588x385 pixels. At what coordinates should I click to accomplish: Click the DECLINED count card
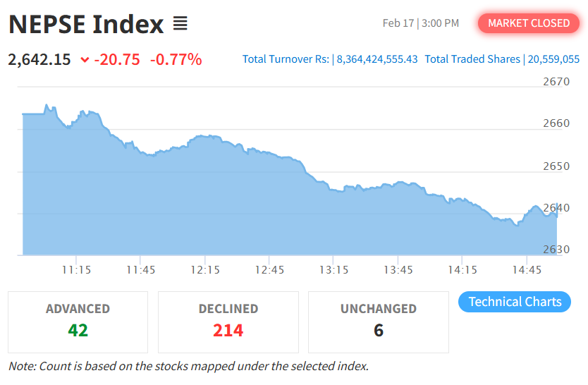228,322
